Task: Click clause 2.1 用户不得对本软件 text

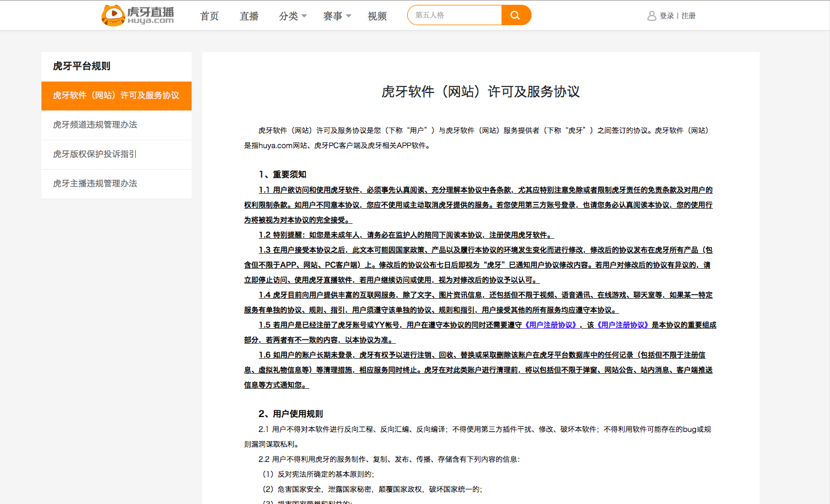Action: tap(478, 437)
